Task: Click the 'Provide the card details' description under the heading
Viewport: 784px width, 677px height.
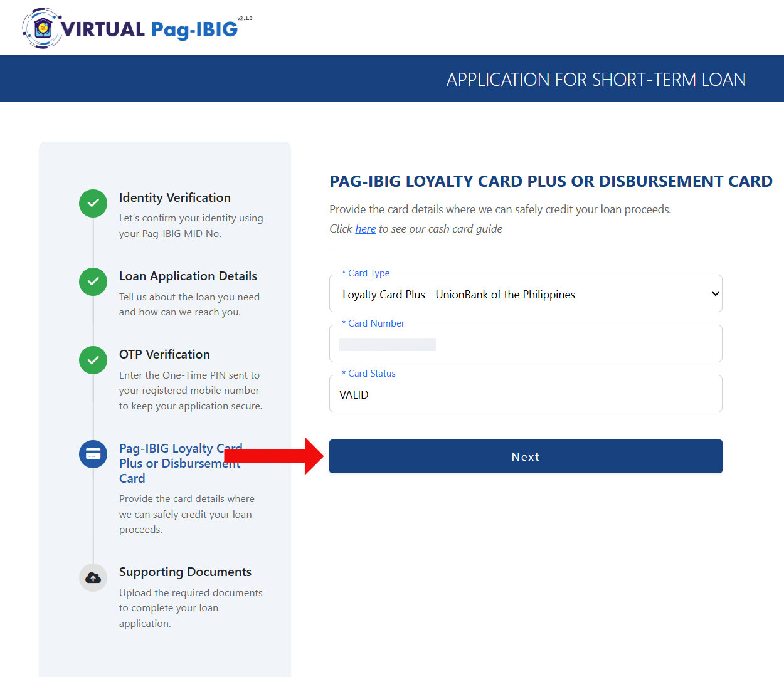Action: point(500,209)
